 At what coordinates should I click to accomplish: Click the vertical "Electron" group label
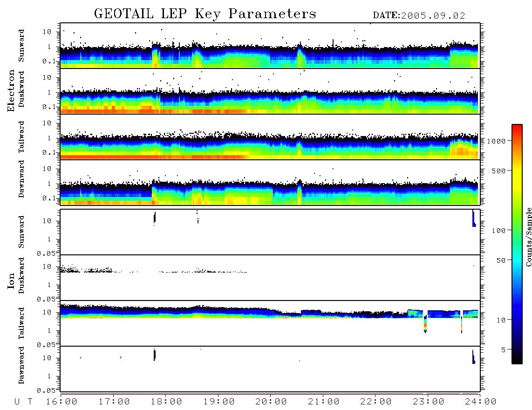click(11, 90)
